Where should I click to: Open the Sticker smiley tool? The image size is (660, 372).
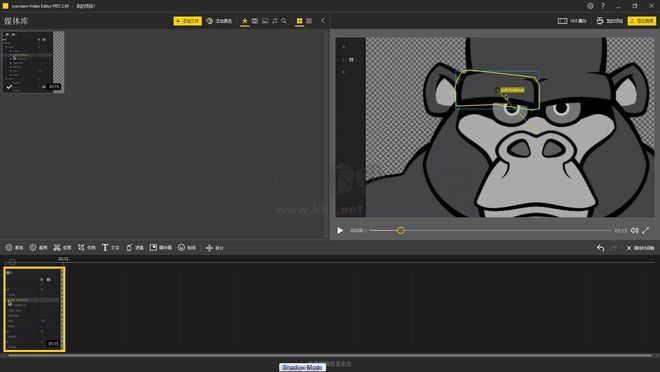pyautogui.click(x=187, y=247)
